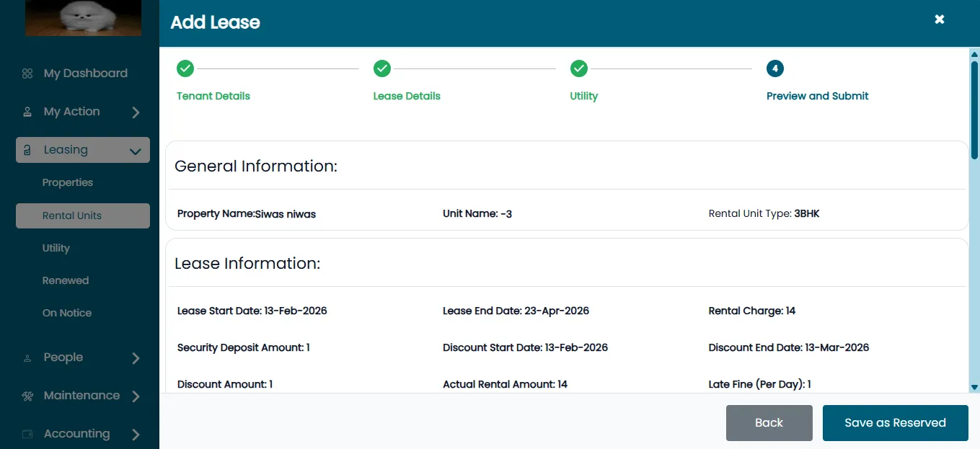Click the vertical scrollbar thumb
The height and width of the screenshot is (449, 980).
click(975, 109)
